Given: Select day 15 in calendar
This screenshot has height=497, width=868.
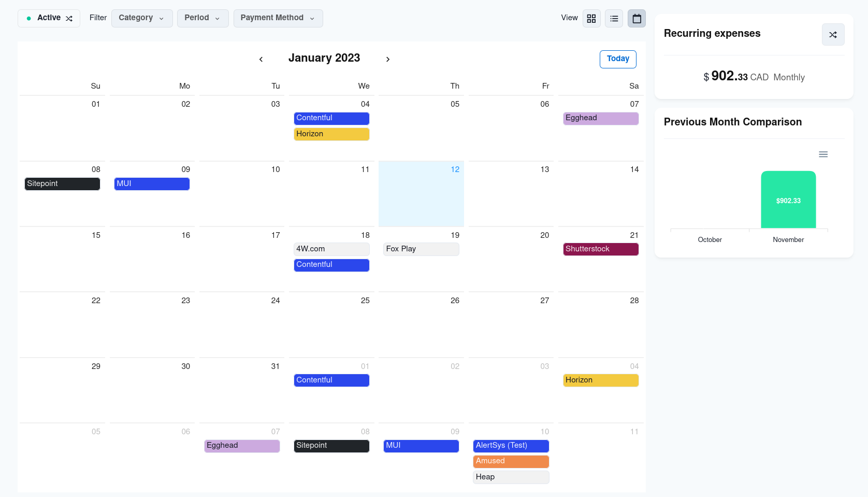Looking at the screenshot, I should 62,259.
